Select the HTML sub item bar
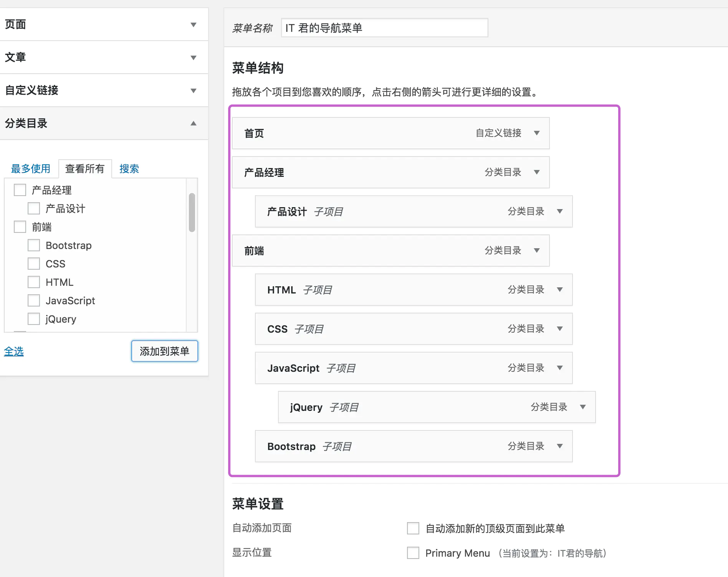Viewport: 728px width, 577px height. coord(414,290)
